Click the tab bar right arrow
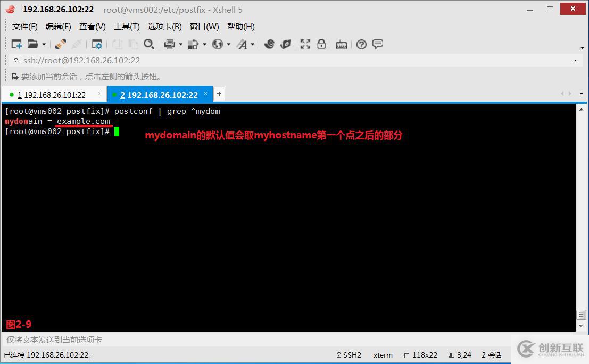 click(570, 94)
